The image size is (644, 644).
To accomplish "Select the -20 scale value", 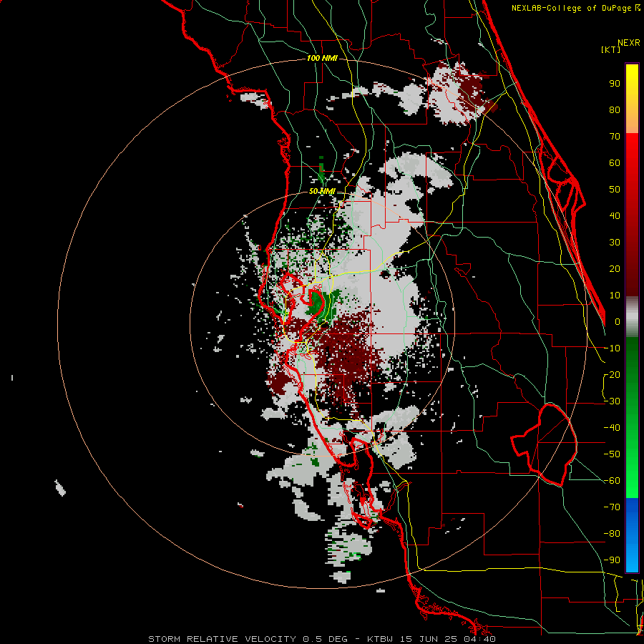I will point(612,374).
